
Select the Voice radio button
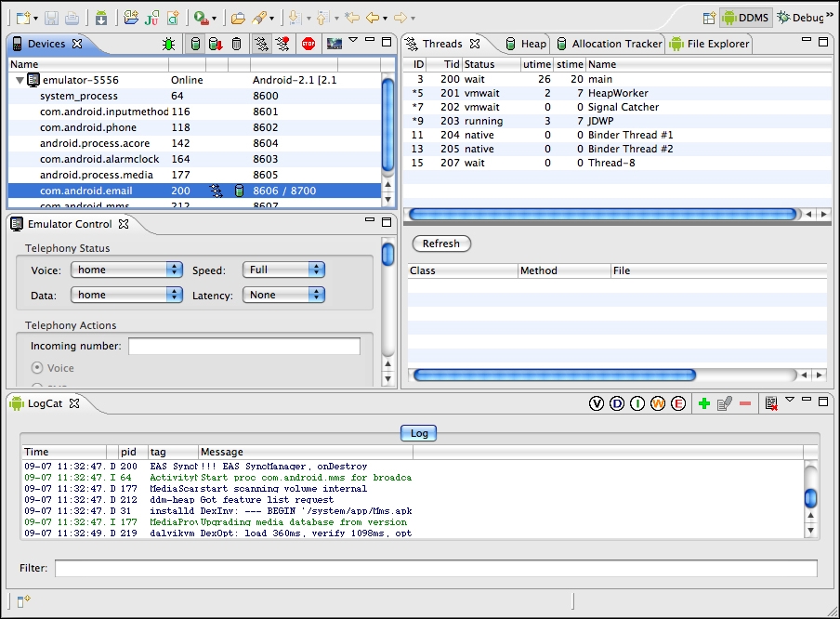tap(37, 368)
